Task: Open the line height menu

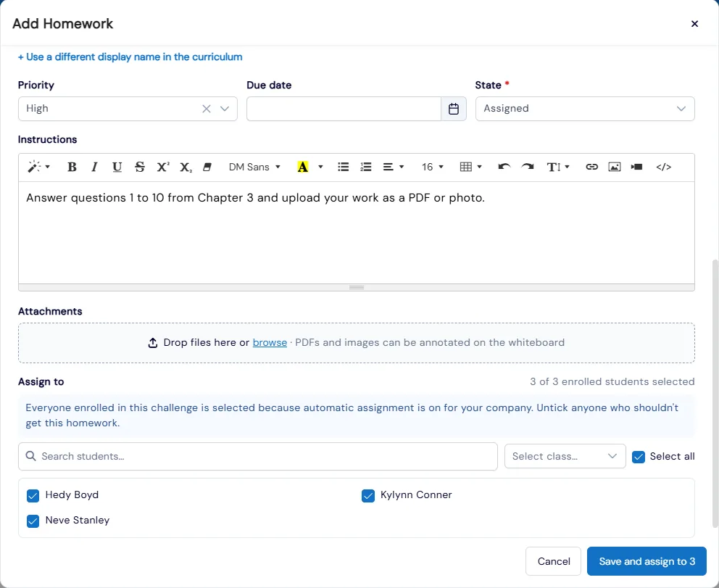Action: click(558, 167)
